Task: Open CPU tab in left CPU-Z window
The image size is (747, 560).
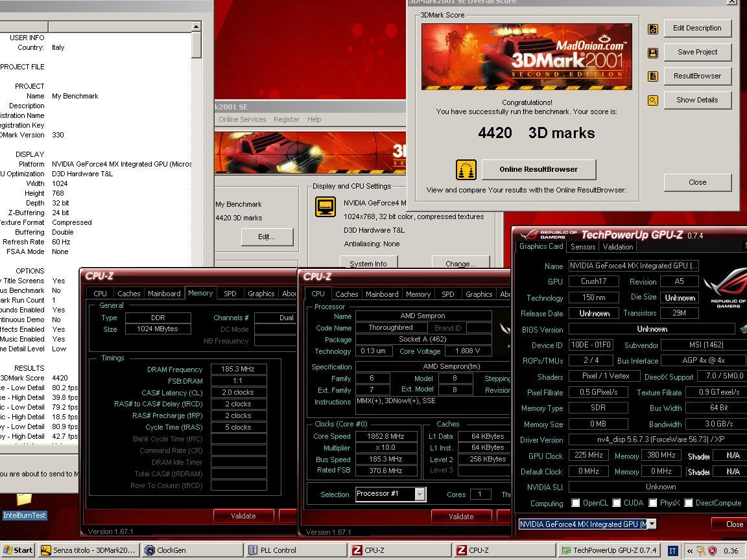Action: point(100,294)
